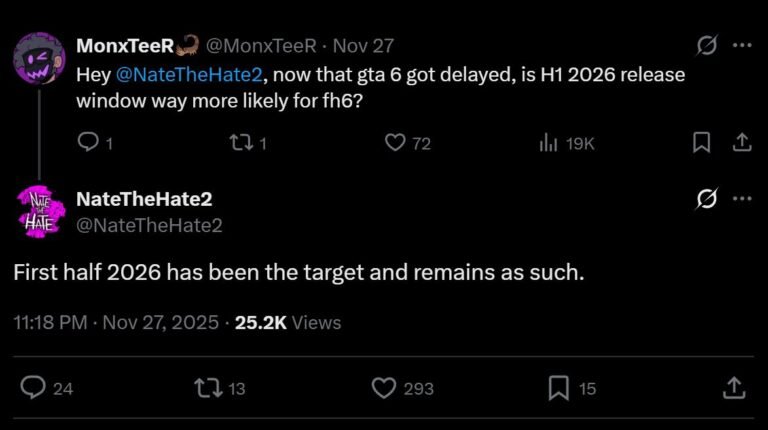
Task: Like MonxTeeR's tweet with 72 likes
Action: [x=395, y=143]
